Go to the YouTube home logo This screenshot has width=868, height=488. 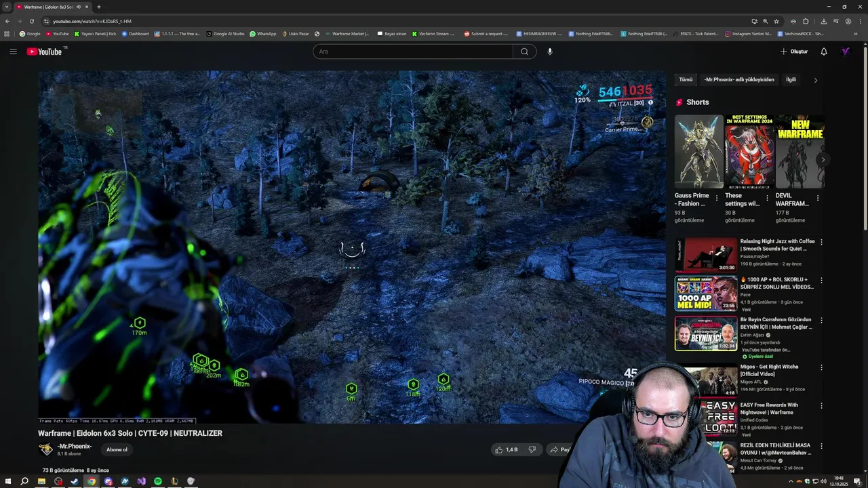click(45, 52)
